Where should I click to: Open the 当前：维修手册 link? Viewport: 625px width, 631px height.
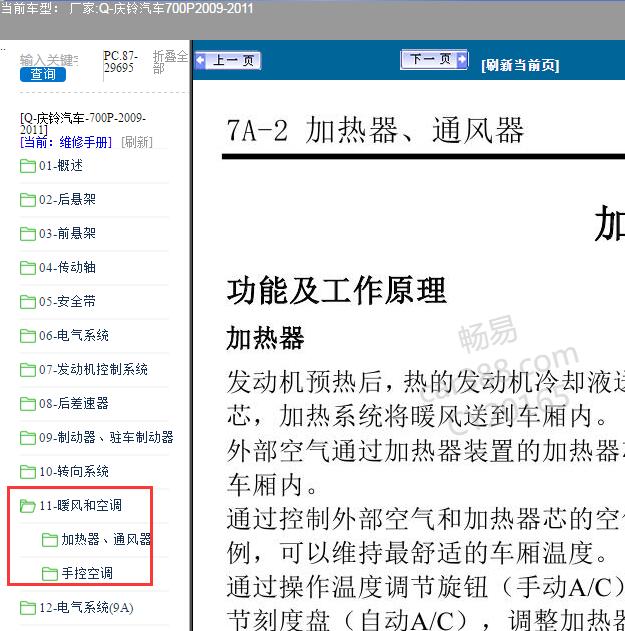click(66, 142)
